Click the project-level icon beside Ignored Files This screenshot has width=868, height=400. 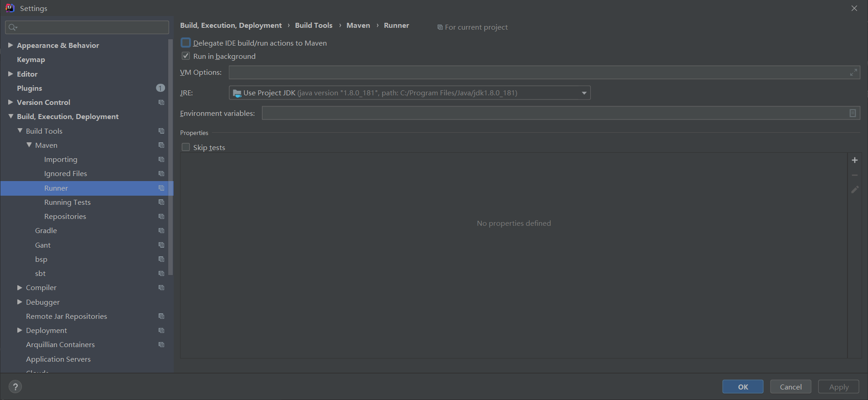tap(161, 173)
